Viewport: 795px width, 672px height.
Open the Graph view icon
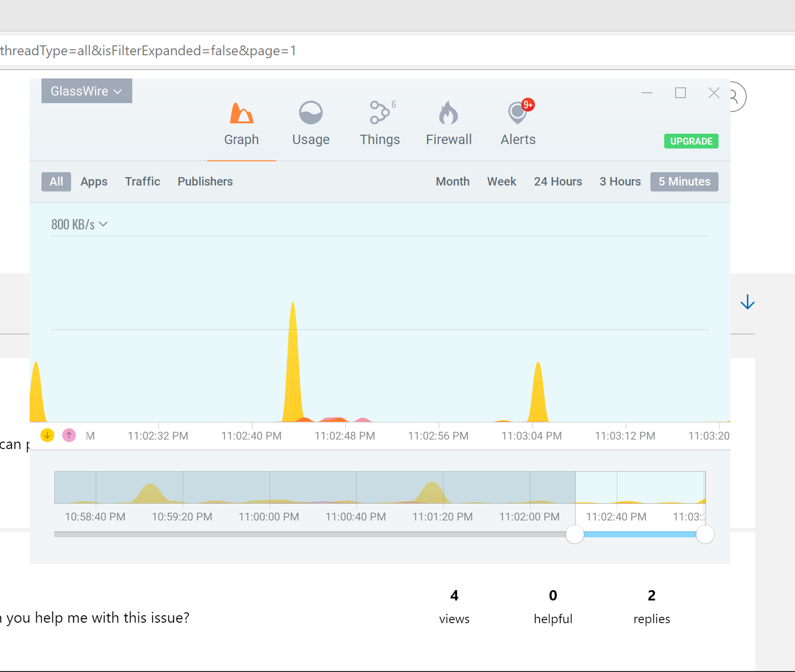(241, 113)
